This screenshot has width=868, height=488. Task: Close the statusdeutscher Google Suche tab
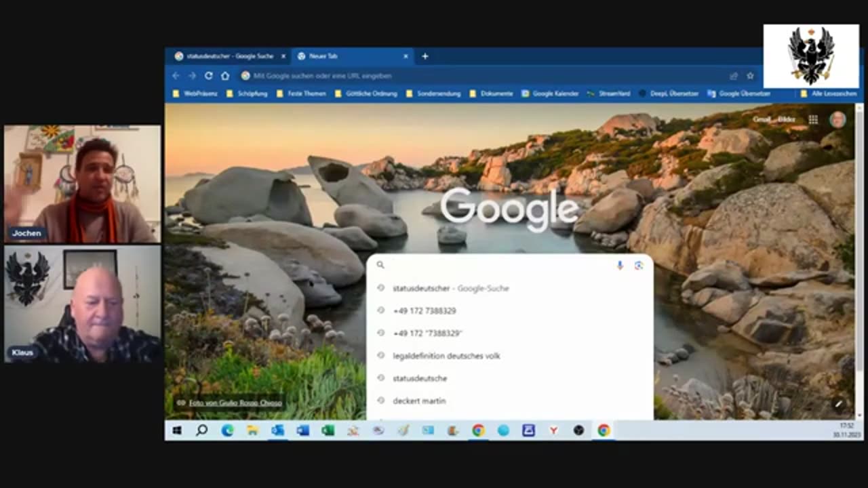pyautogui.click(x=283, y=56)
